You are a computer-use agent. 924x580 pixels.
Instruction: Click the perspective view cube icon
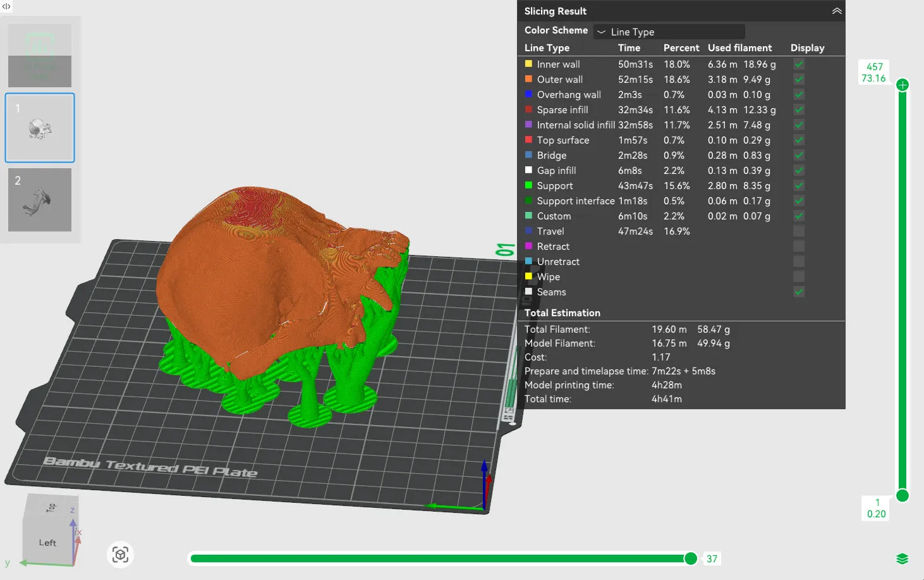pyautogui.click(x=120, y=555)
